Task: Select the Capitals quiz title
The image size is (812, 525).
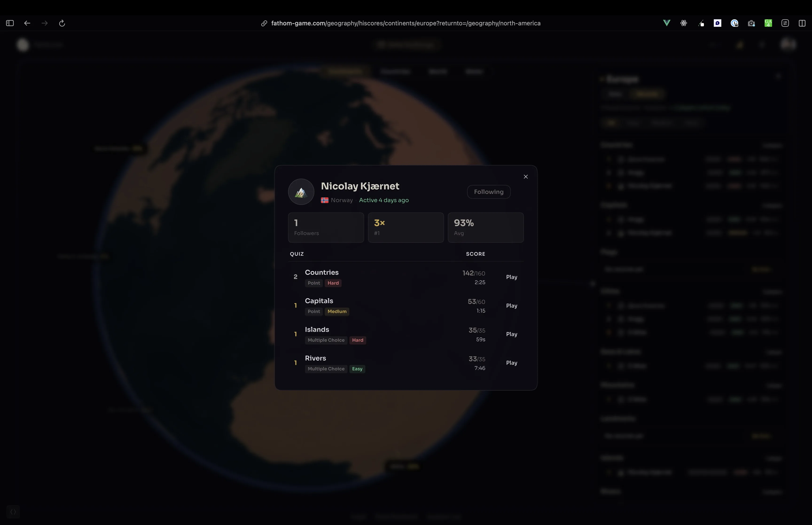Action: tap(319, 301)
